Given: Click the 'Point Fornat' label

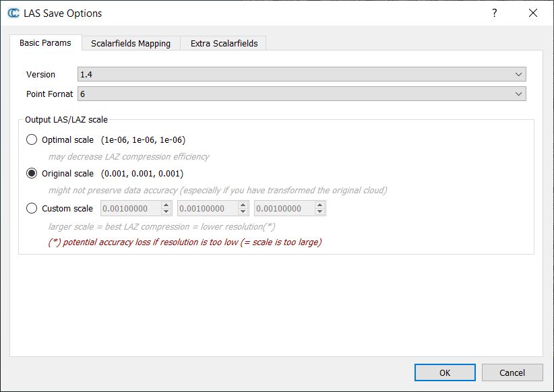Looking at the screenshot, I should [x=49, y=94].
